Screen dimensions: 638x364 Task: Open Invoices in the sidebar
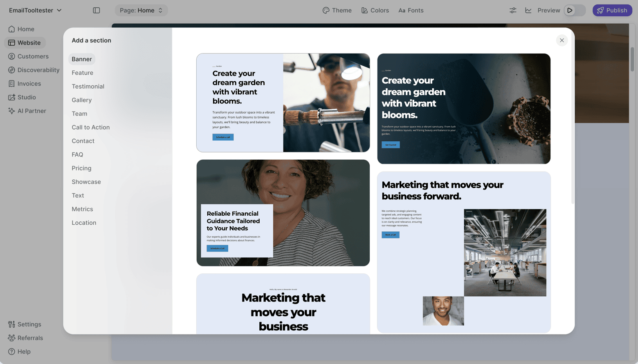pyautogui.click(x=29, y=84)
